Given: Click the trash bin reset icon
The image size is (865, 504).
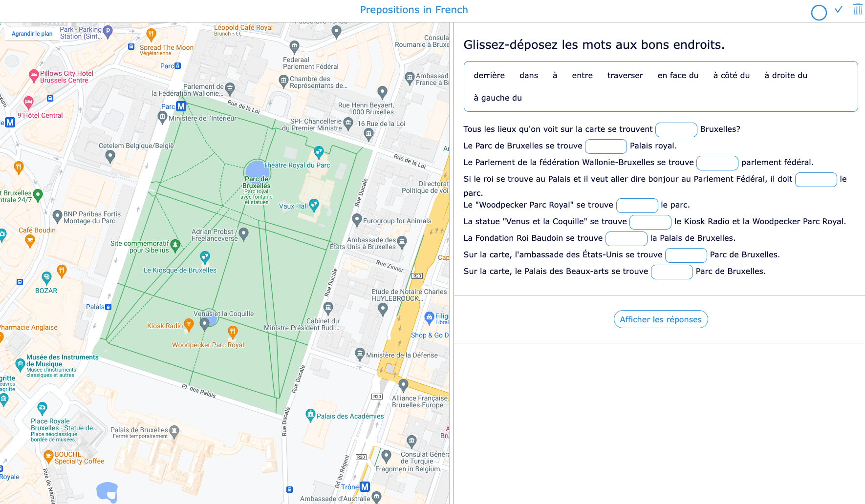Looking at the screenshot, I should click(858, 9).
